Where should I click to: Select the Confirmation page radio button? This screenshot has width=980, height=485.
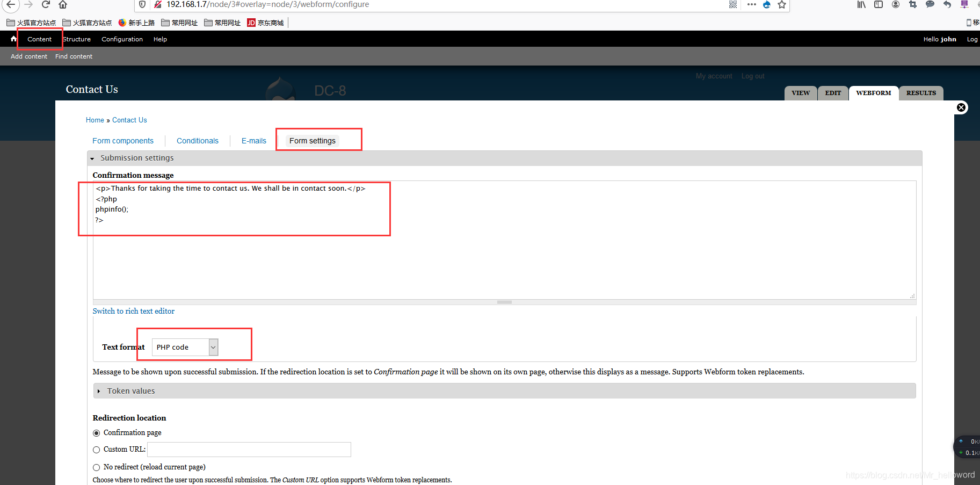pos(97,433)
